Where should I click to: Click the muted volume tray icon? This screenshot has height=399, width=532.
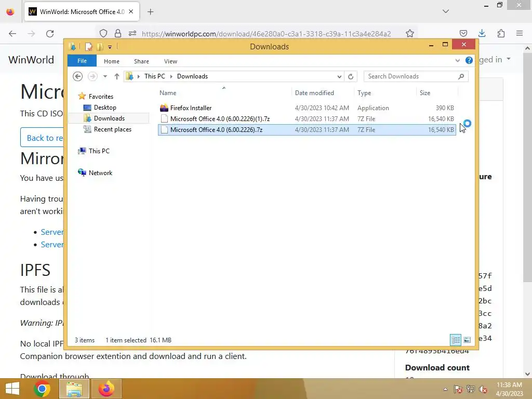pyautogui.click(x=483, y=389)
